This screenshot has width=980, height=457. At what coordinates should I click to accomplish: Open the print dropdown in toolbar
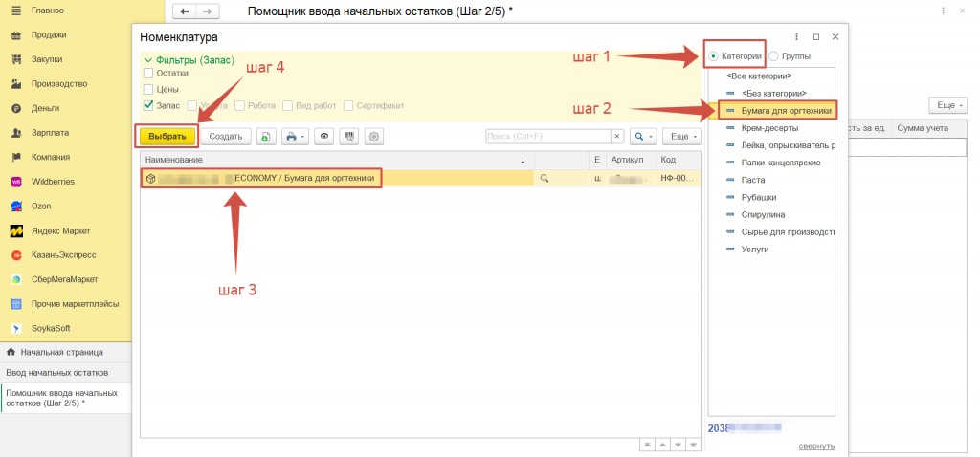[295, 137]
